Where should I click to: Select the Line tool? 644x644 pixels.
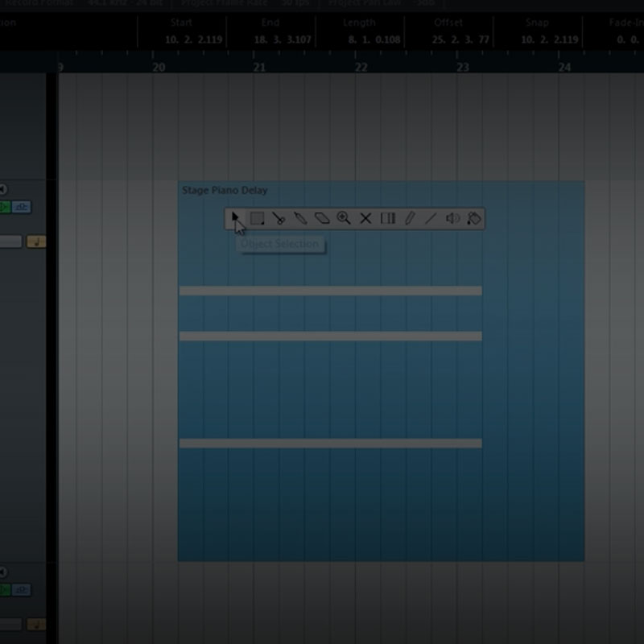click(431, 218)
